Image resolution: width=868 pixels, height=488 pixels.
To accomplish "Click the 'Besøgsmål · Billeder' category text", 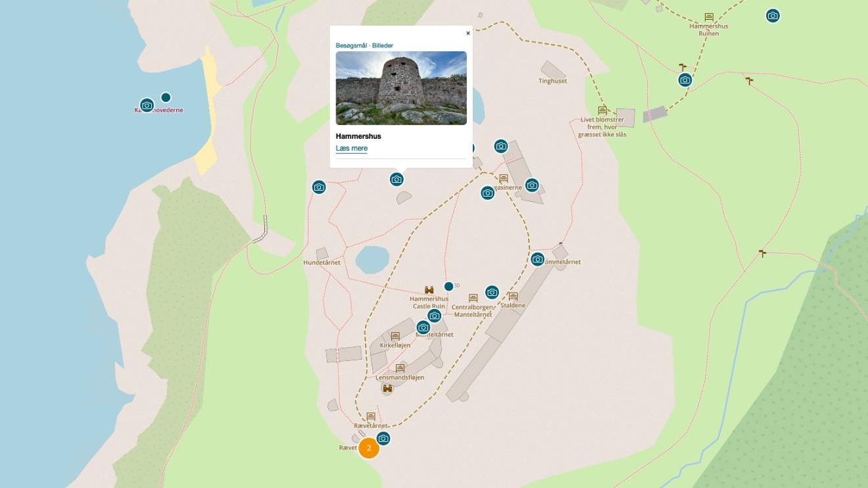I will pos(364,45).
